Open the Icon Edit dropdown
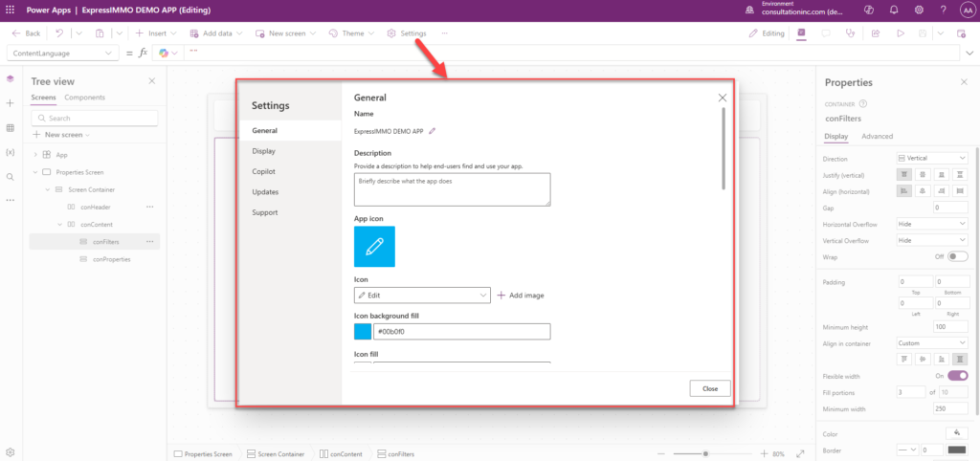 [x=422, y=295]
